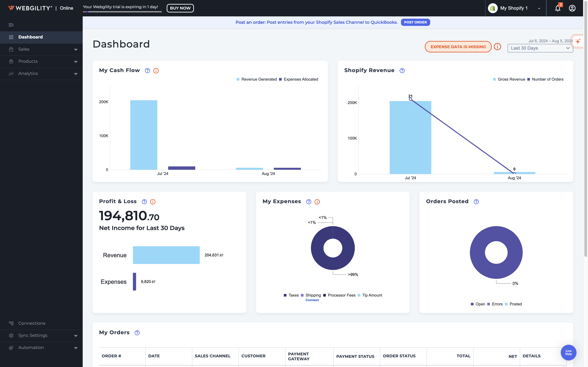The width and height of the screenshot is (588, 367).
Task: Click the help icon next to Orders Posted
Action: click(x=476, y=202)
